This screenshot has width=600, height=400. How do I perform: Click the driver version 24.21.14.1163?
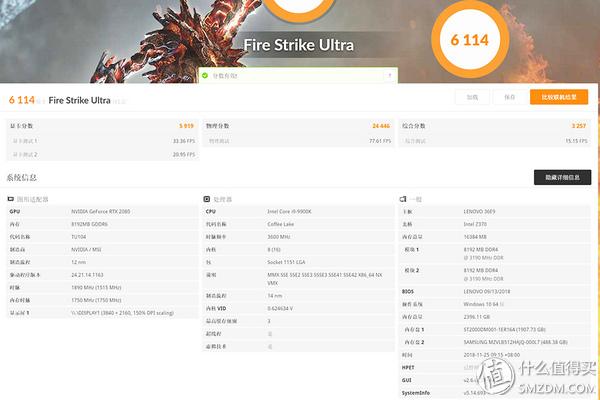tap(87, 275)
